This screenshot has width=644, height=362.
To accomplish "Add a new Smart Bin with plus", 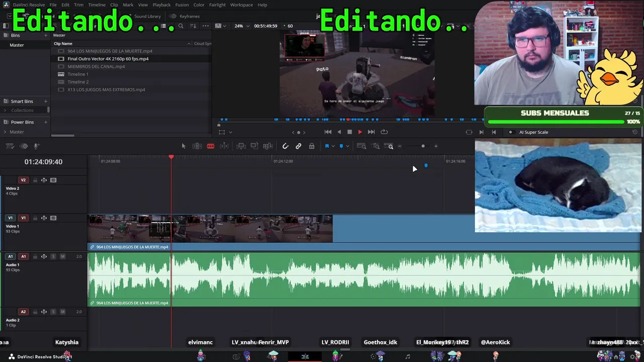I will tap(45, 101).
